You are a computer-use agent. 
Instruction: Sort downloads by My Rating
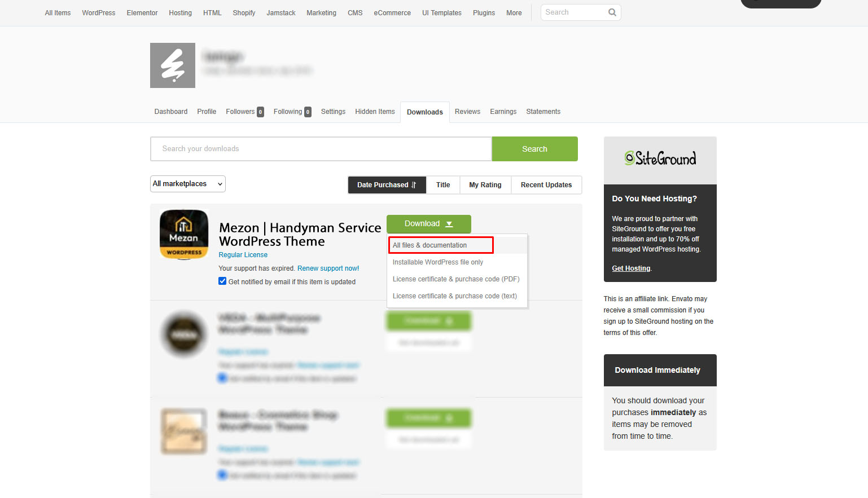tap(485, 185)
